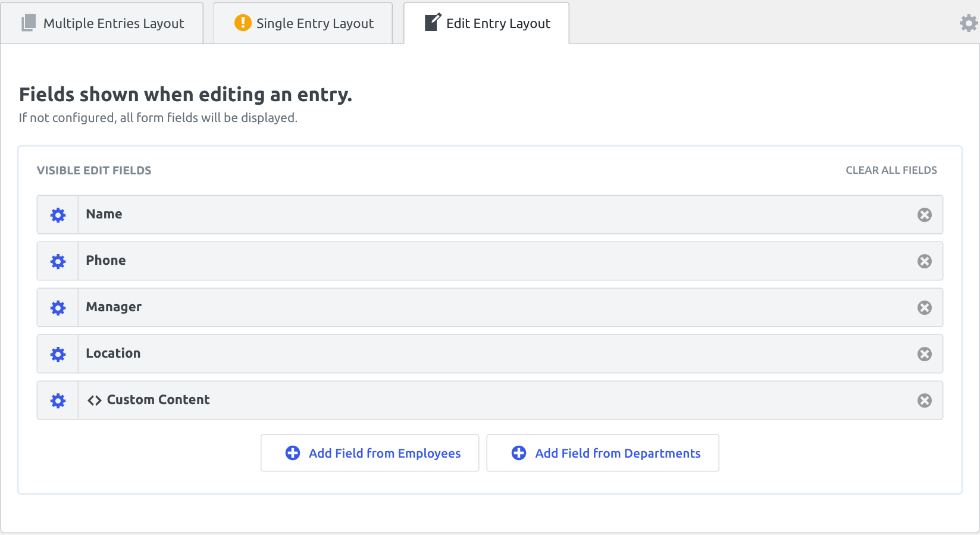Click Clear All Fields link
The height and width of the screenshot is (535, 980).
click(891, 170)
